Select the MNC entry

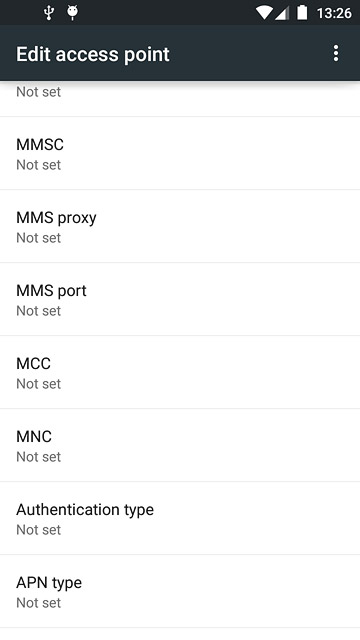pyautogui.click(x=180, y=445)
